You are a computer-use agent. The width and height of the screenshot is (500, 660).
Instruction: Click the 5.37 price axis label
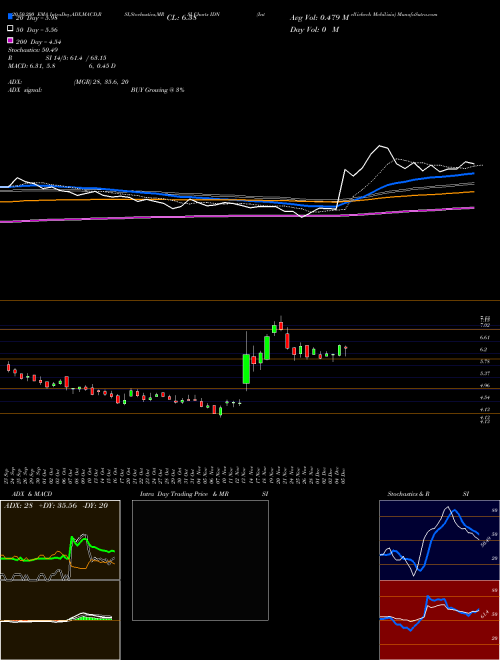click(485, 373)
